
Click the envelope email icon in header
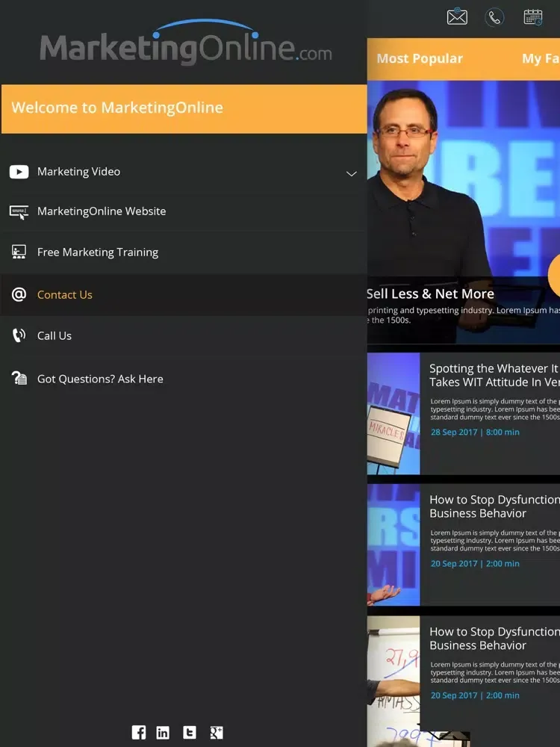pos(457,16)
